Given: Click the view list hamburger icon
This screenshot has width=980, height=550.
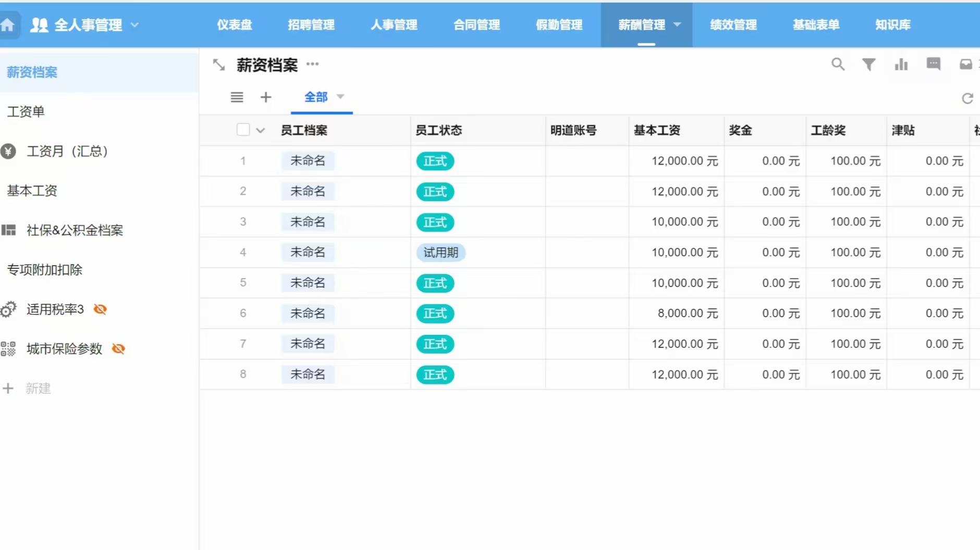Looking at the screenshot, I should [237, 97].
